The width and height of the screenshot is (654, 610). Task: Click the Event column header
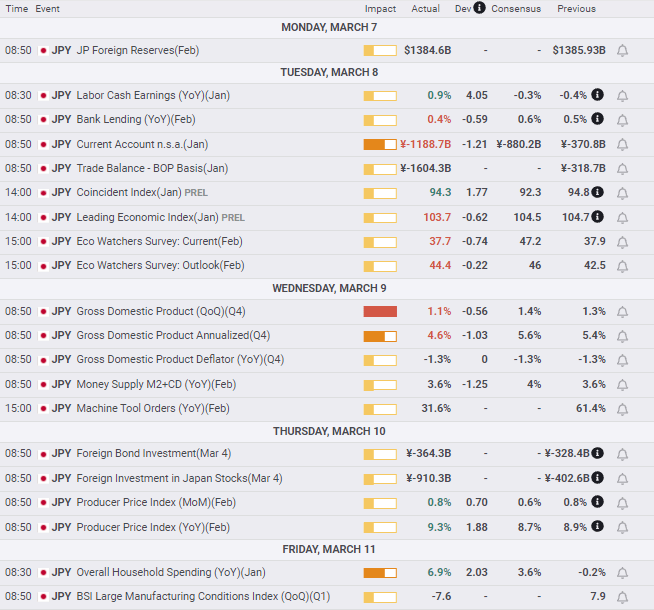[47, 9]
